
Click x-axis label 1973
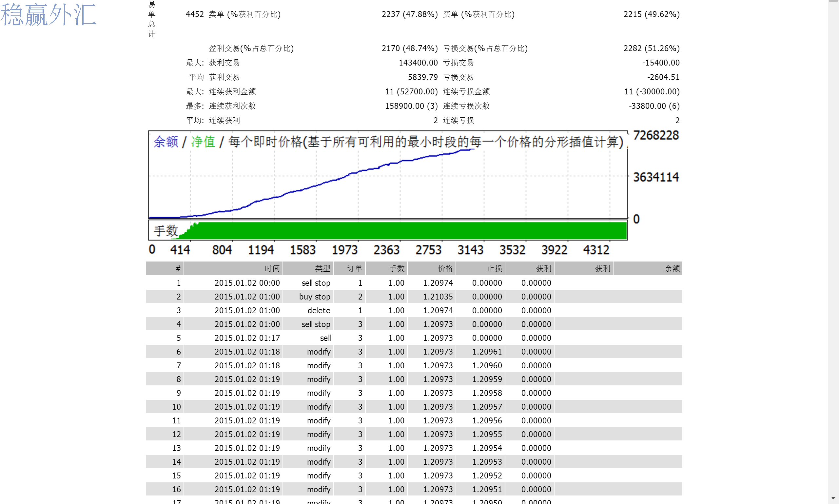click(x=344, y=250)
